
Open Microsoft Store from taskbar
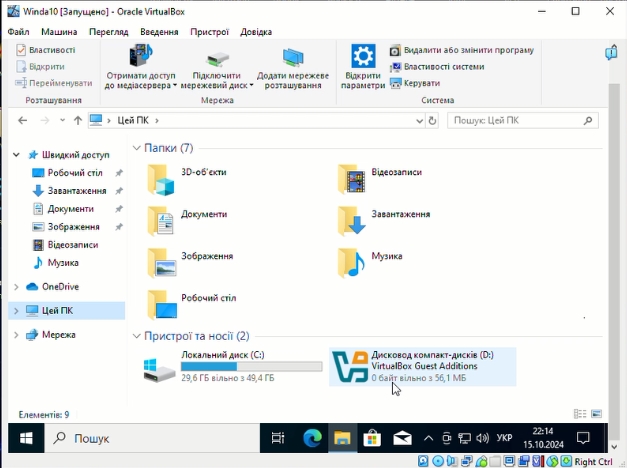(x=372, y=438)
